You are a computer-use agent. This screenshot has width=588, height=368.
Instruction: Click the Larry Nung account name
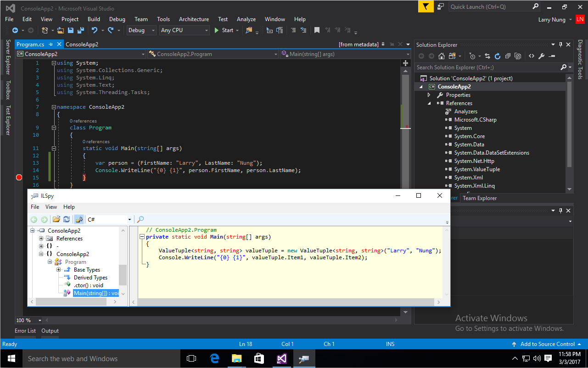click(x=552, y=19)
